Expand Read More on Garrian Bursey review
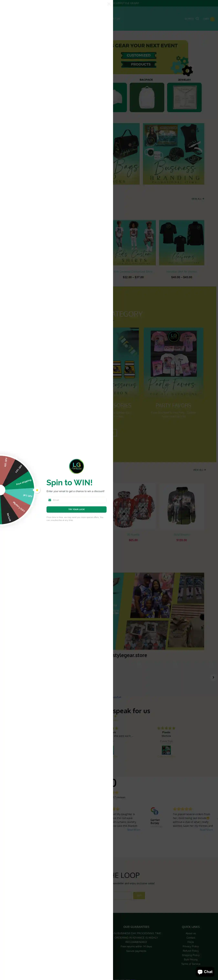Screen dimensions: 218x980 pyautogui.click(x=206, y=829)
